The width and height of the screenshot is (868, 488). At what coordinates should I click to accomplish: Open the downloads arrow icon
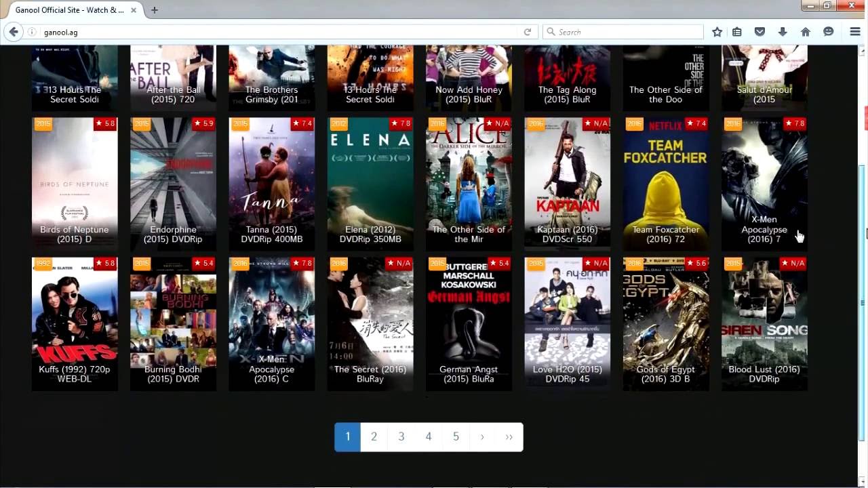pyautogui.click(x=783, y=32)
